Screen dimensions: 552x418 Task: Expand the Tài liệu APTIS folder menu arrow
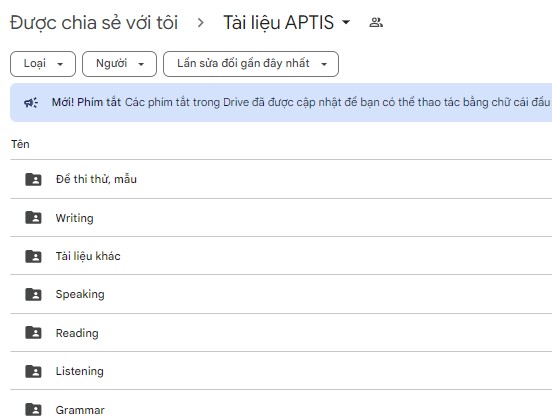pyautogui.click(x=346, y=22)
